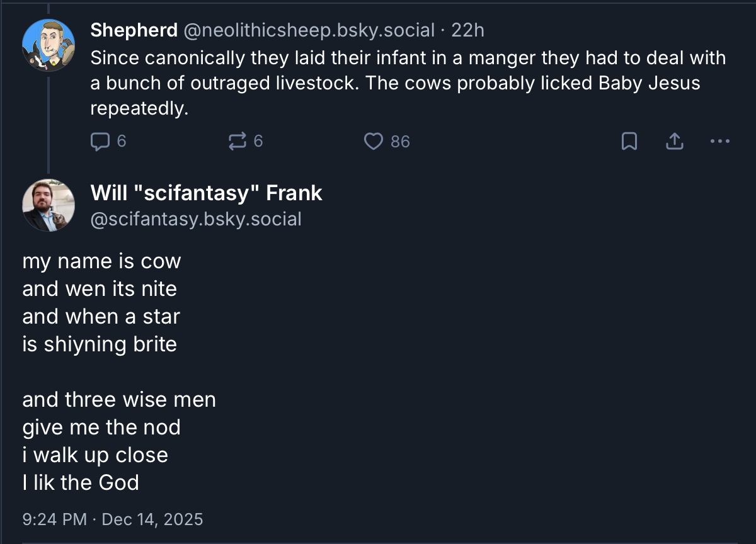
Task: Open the share menu for Shepherd's post
Action: tap(674, 142)
